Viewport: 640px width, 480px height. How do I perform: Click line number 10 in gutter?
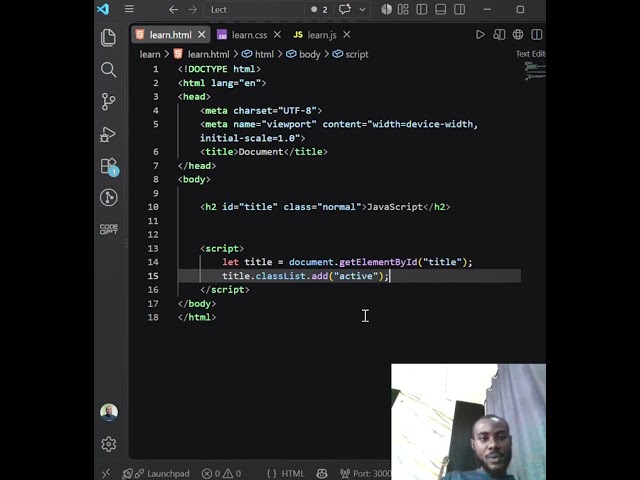(153, 207)
